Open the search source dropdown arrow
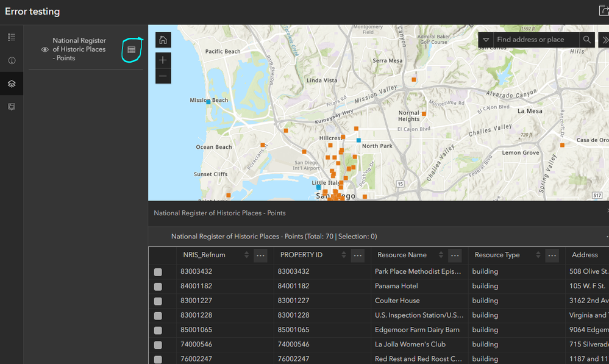Viewport: 609px width, 364px height. tap(486, 40)
